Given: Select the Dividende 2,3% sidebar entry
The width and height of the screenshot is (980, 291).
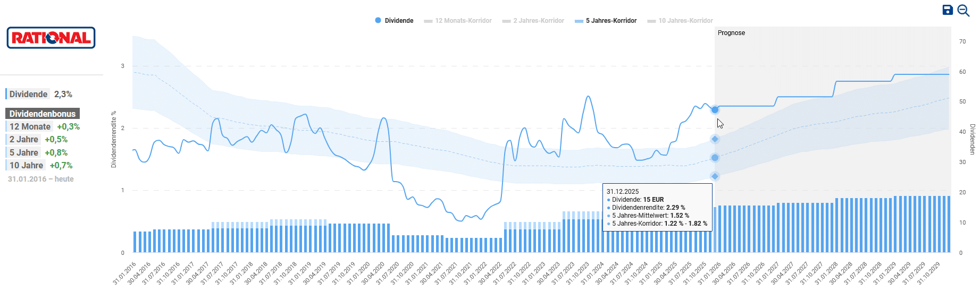Looking at the screenshot, I should (40, 94).
